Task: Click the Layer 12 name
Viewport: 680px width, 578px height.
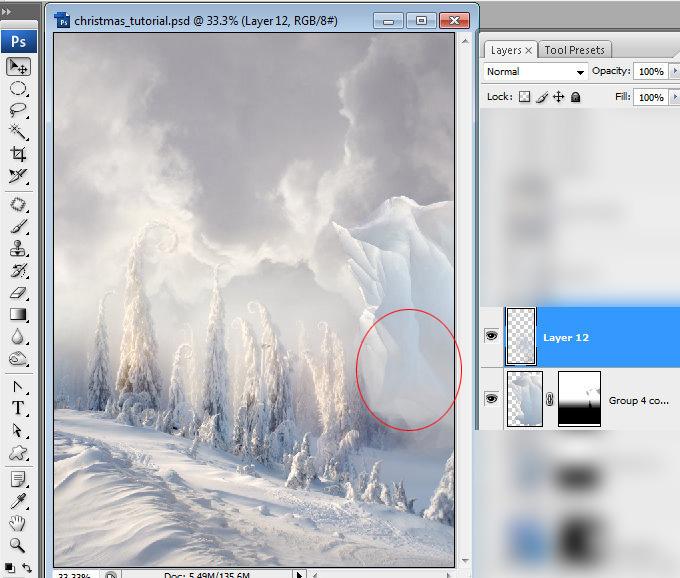Action: point(566,337)
